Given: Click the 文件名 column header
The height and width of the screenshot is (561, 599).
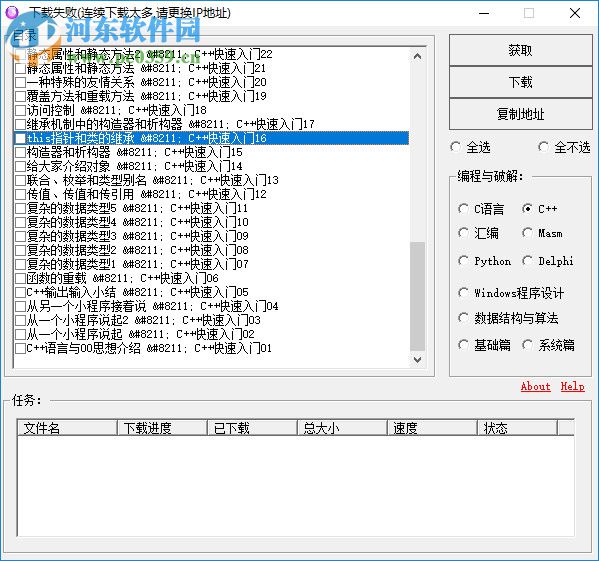Looking at the screenshot, I should (x=67, y=428).
